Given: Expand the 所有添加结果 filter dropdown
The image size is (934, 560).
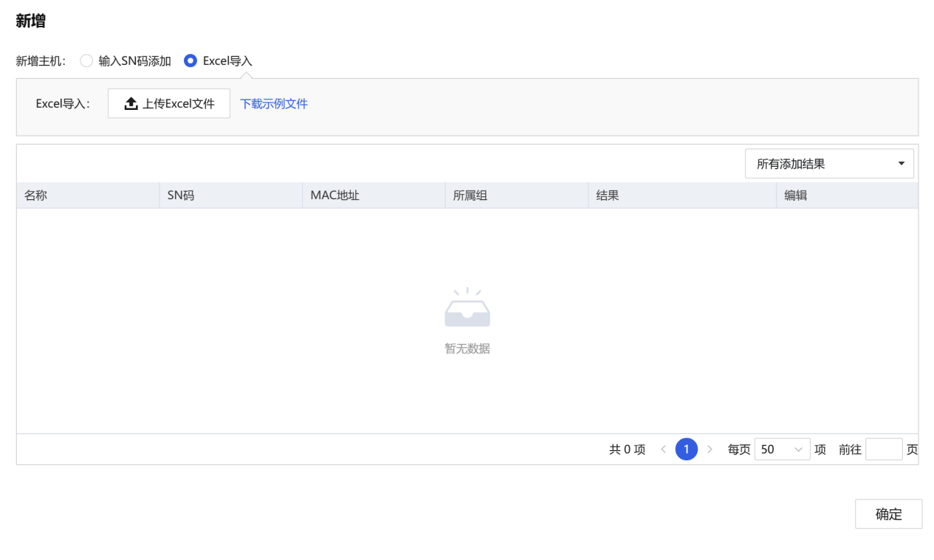Looking at the screenshot, I should click(x=828, y=164).
